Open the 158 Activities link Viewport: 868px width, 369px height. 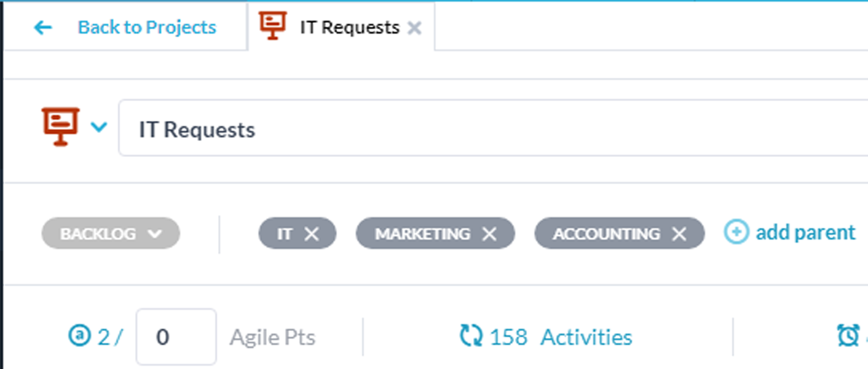[561, 337]
